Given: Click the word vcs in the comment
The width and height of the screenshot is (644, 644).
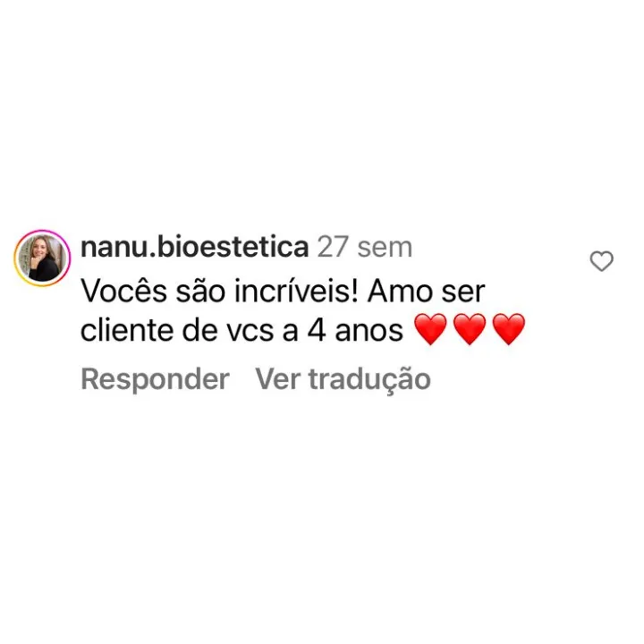Looking at the screenshot, I should click(x=250, y=332).
